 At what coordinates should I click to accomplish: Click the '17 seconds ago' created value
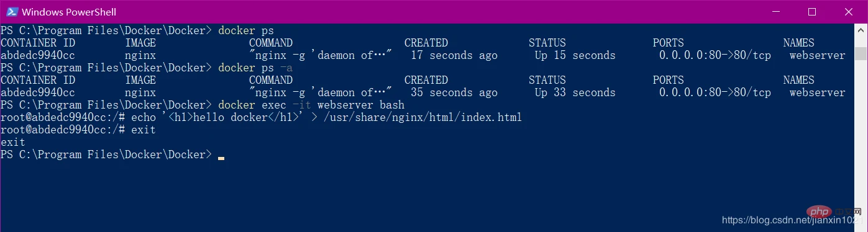click(454, 55)
